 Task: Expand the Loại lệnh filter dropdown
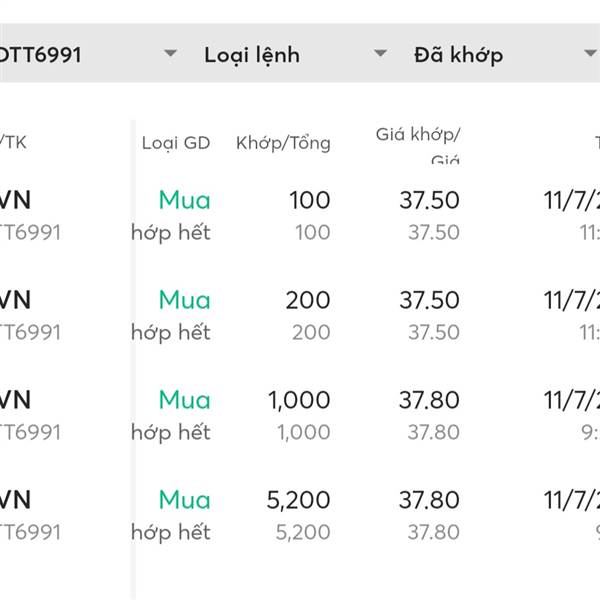pyautogui.click(x=380, y=53)
